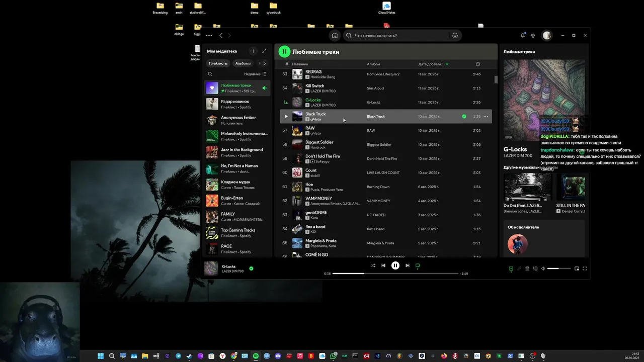Open more options for Black Truck
The width and height of the screenshot is (644, 362).
[x=486, y=116]
